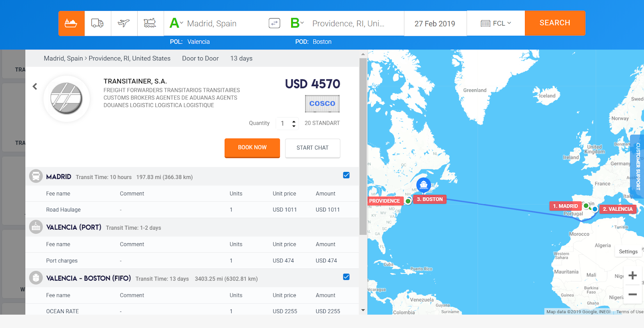Select the sea freight ship icon
This screenshot has height=328, width=644.
tap(71, 23)
